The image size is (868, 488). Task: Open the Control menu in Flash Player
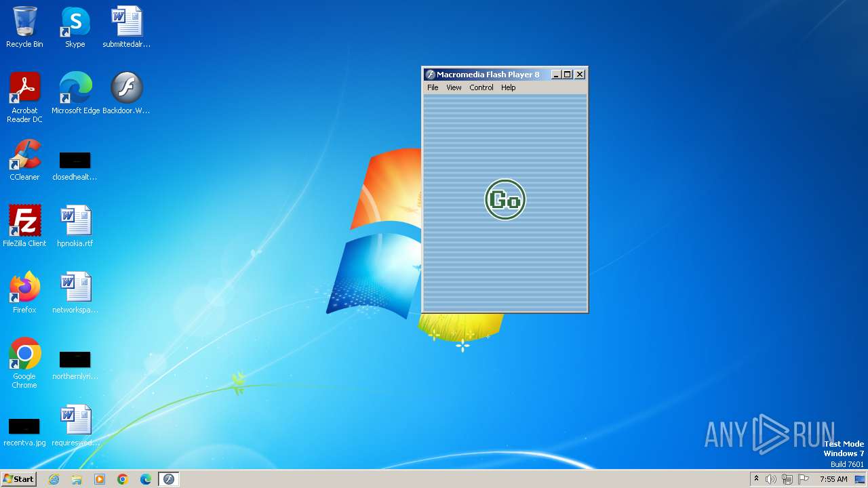click(481, 87)
